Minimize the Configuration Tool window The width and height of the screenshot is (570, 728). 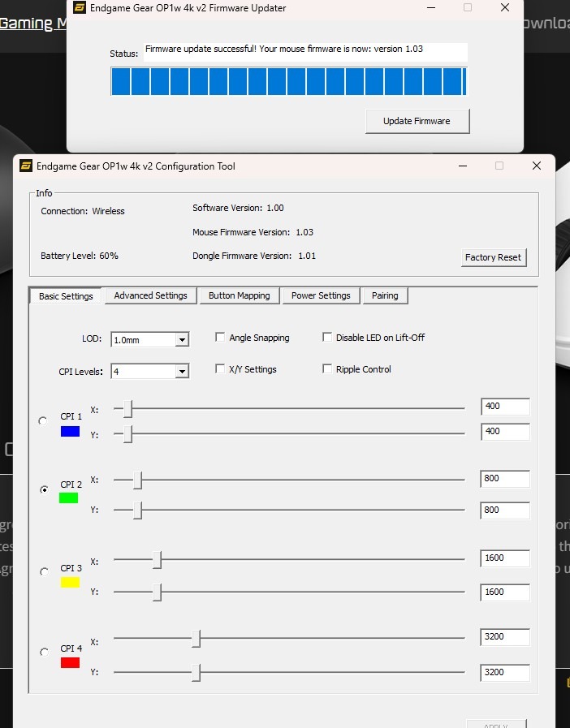click(463, 166)
